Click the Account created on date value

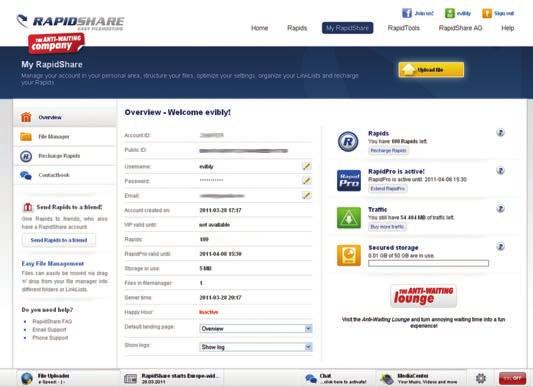[x=220, y=210]
